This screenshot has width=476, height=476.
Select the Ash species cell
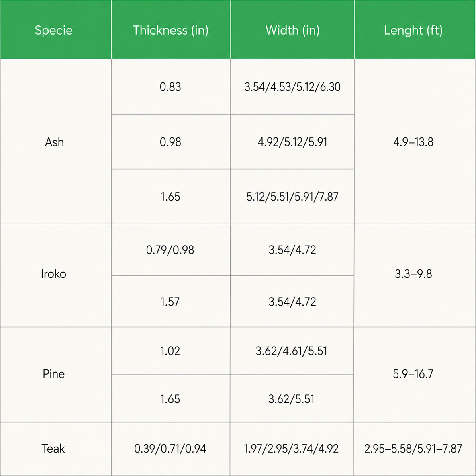click(x=56, y=141)
